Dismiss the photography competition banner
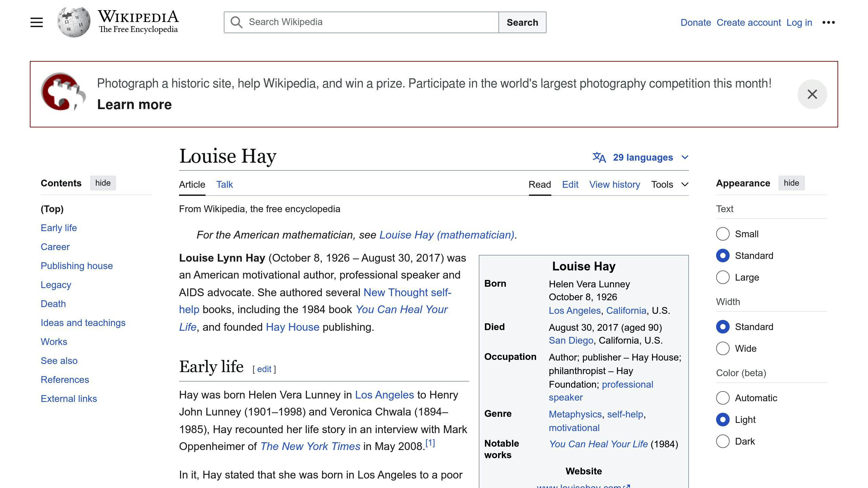Screen dimensions: 868x488 812,94
